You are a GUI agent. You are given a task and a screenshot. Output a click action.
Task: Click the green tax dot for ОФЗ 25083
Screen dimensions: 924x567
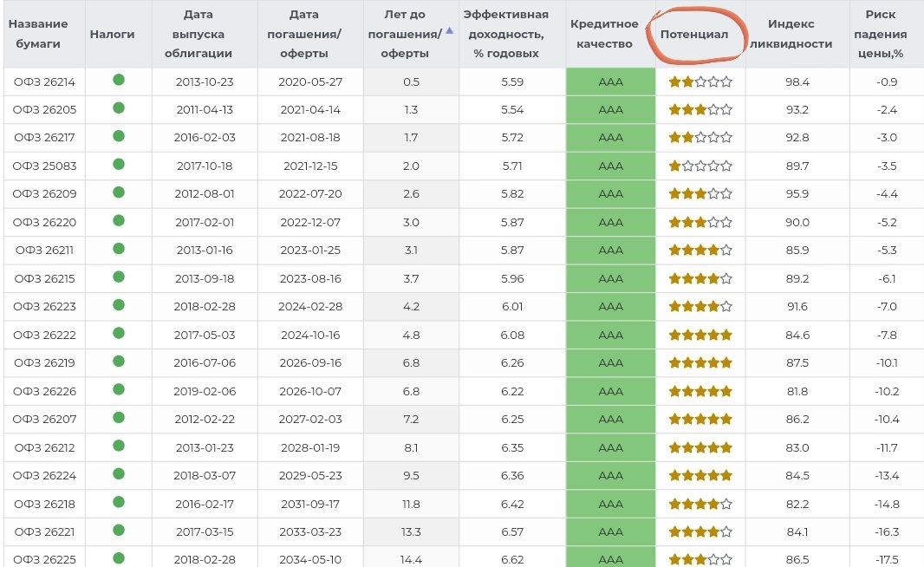[x=119, y=164]
